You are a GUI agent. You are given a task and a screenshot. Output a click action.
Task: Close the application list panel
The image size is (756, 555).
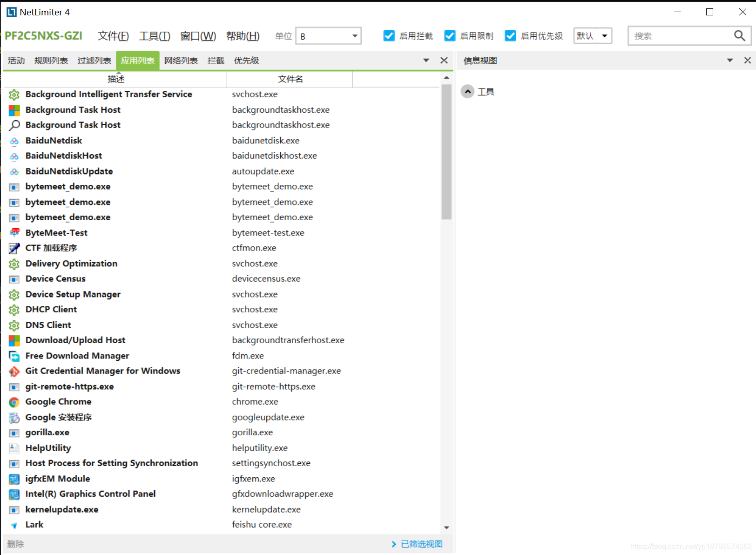pos(444,61)
